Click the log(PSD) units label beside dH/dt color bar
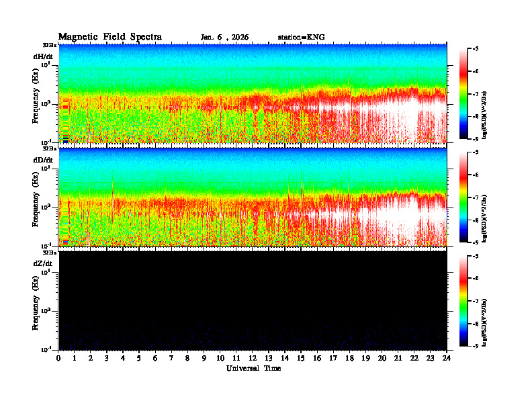 (484, 115)
